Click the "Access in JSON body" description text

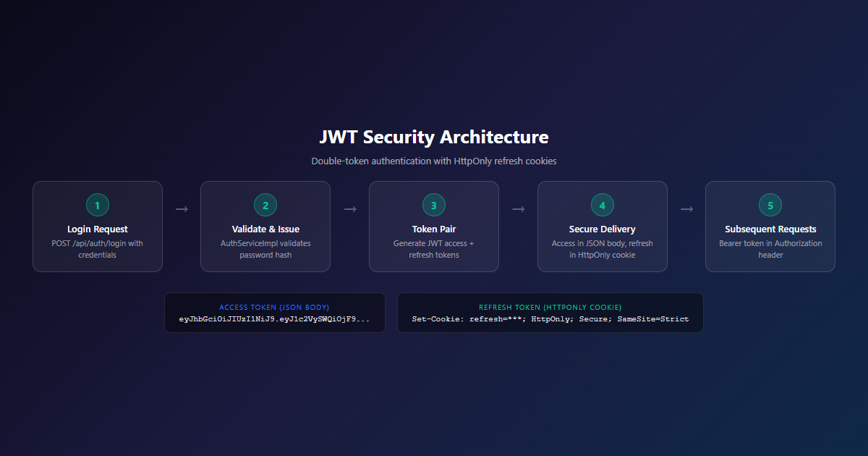coord(603,249)
